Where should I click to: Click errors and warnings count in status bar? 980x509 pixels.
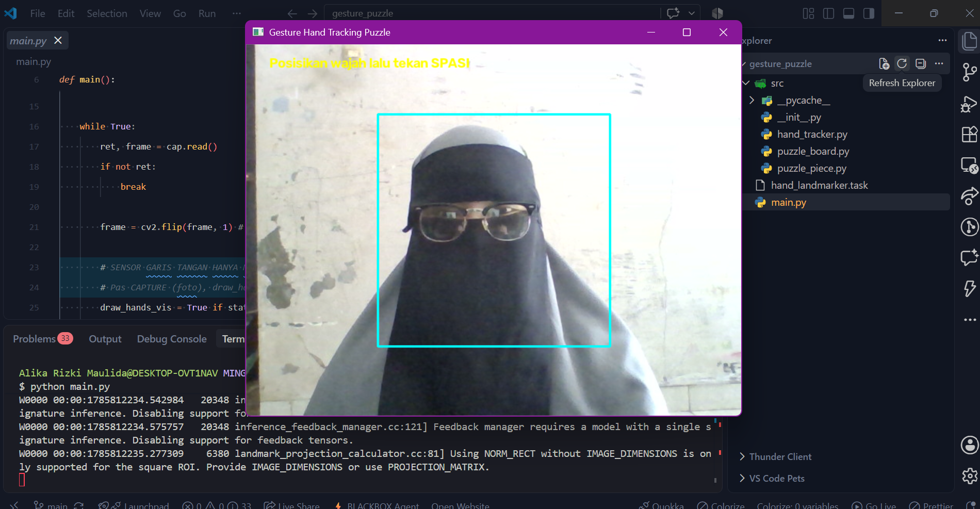217,505
